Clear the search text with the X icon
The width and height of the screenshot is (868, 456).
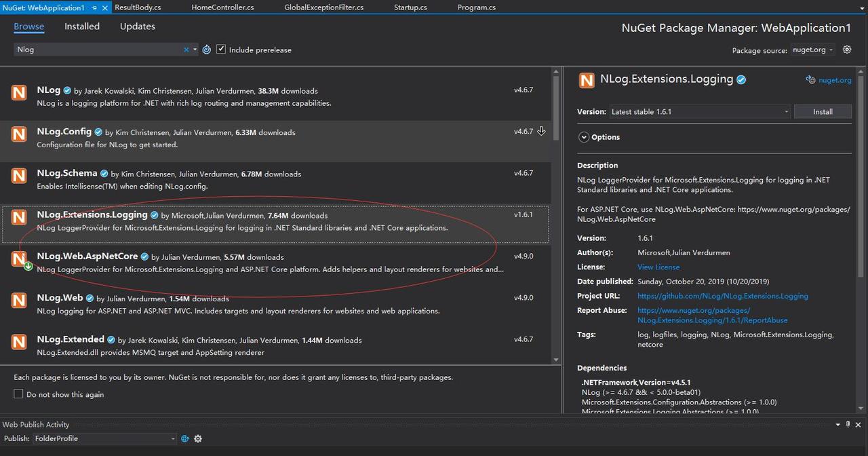(186, 50)
